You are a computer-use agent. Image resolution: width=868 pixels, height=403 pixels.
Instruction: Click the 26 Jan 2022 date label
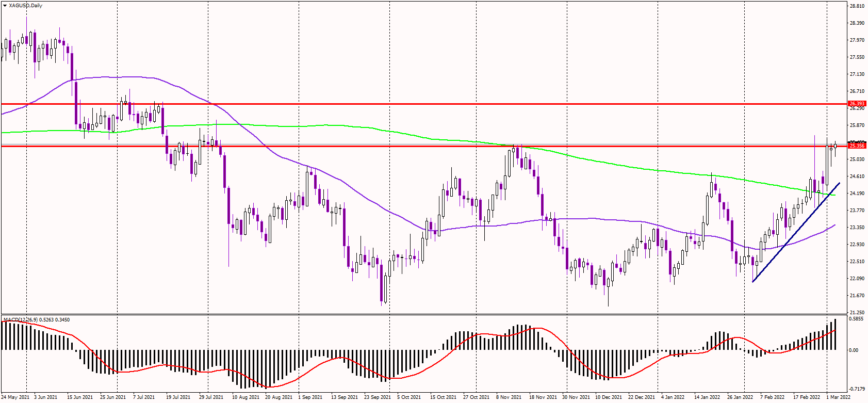[x=741, y=397]
